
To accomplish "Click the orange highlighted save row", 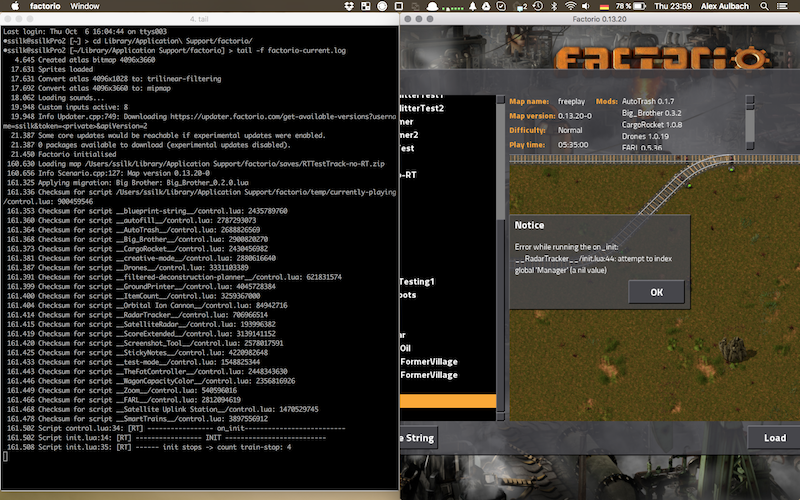I will pyautogui.click(x=448, y=401).
